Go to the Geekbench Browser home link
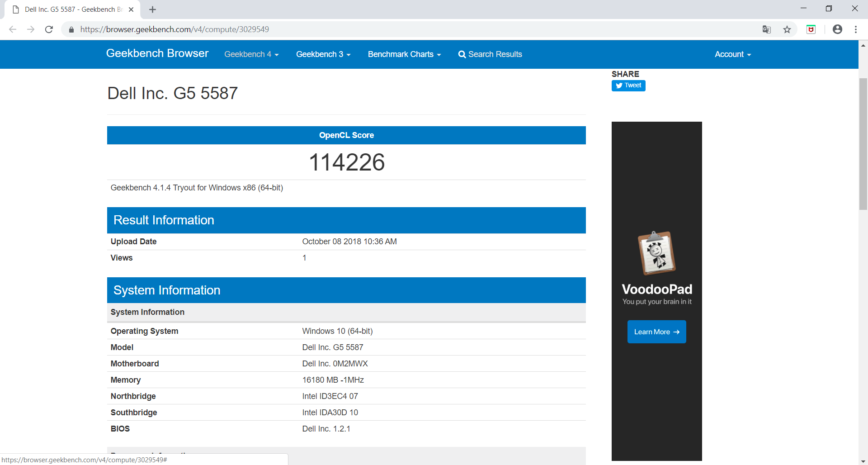 tap(157, 53)
